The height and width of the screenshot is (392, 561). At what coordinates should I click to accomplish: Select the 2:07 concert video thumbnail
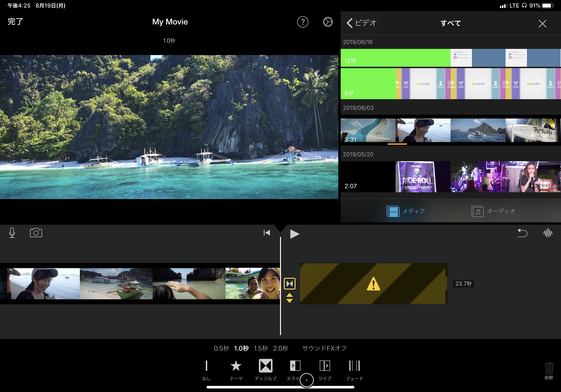450,177
